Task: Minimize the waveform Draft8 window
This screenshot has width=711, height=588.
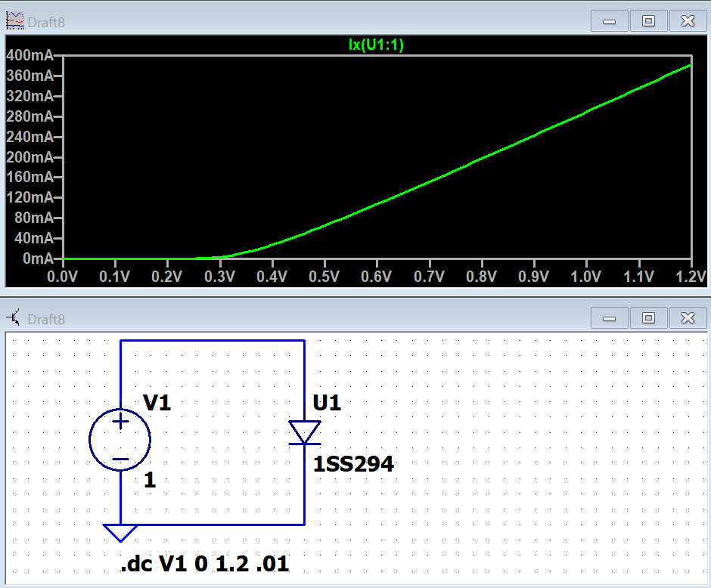Action: tap(609, 21)
